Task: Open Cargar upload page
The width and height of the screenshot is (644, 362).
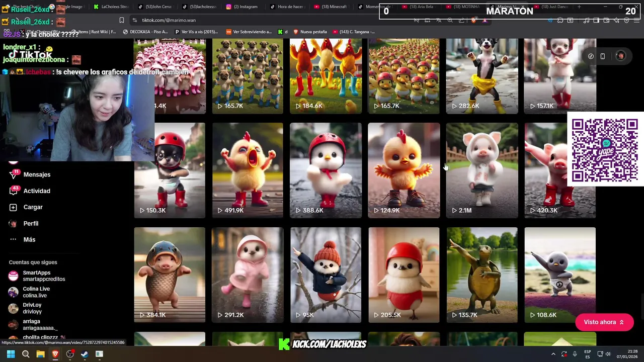Action: 26,207
